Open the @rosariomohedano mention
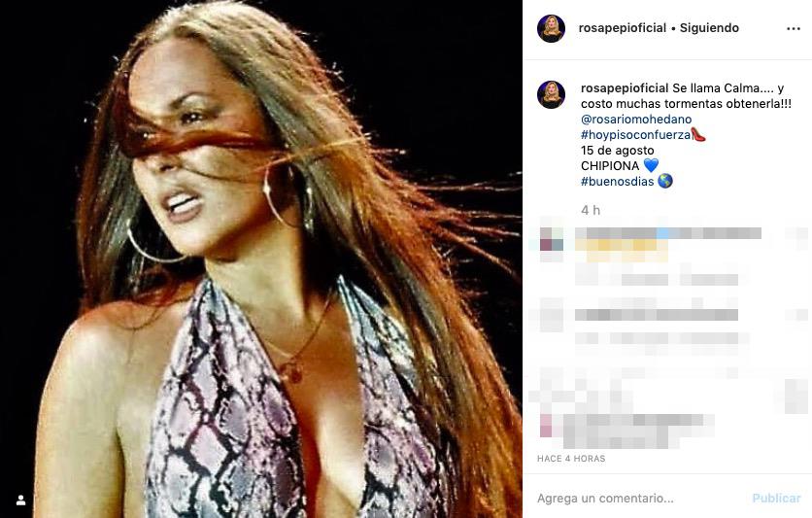This screenshot has width=812, height=518. [x=636, y=120]
